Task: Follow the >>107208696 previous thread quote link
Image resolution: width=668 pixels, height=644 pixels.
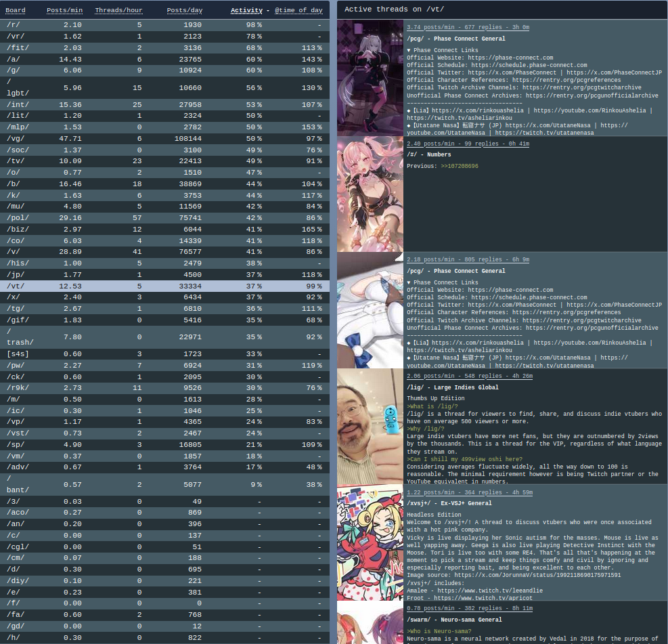Action: coord(460,166)
